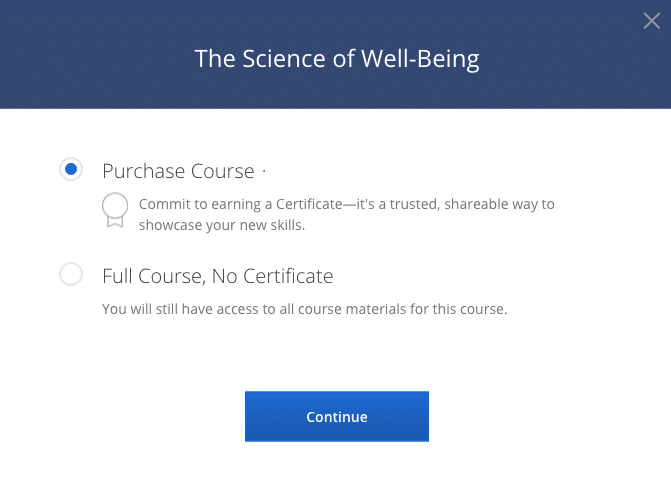Click the dot after Purchase Course
The width and height of the screenshot is (671, 478).
(x=264, y=171)
